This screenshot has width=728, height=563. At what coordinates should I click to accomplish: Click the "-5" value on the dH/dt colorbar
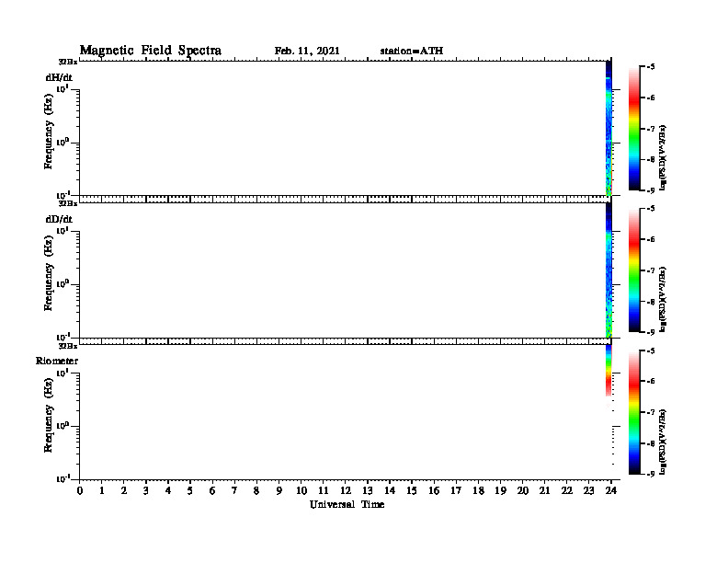(x=651, y=67)
